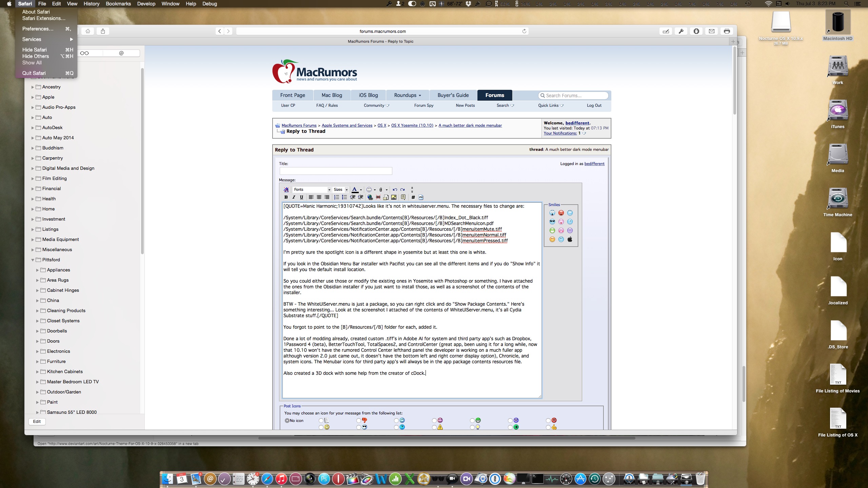Select question mark post icon radio
This screenshot has width=868, height=488.
(396, 427)
